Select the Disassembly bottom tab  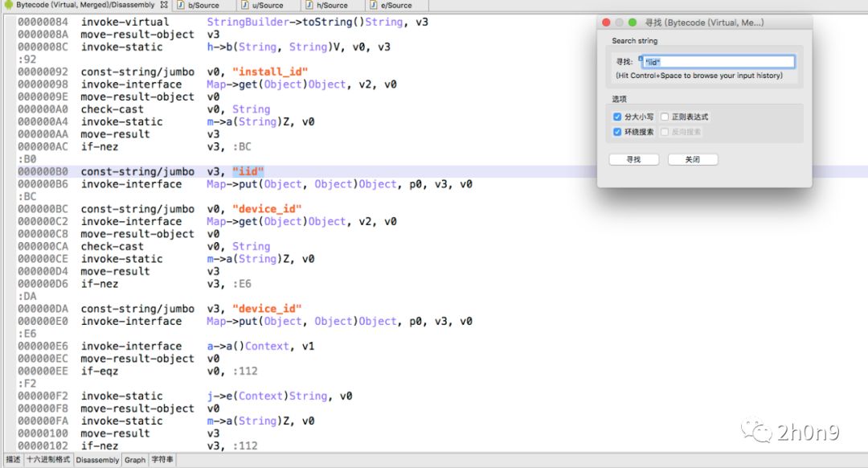[97, 460]
